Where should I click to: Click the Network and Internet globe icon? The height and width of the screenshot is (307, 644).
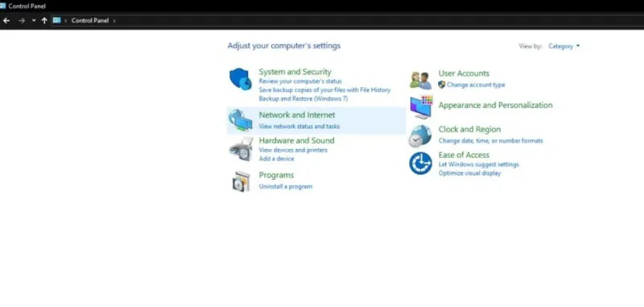240,120
